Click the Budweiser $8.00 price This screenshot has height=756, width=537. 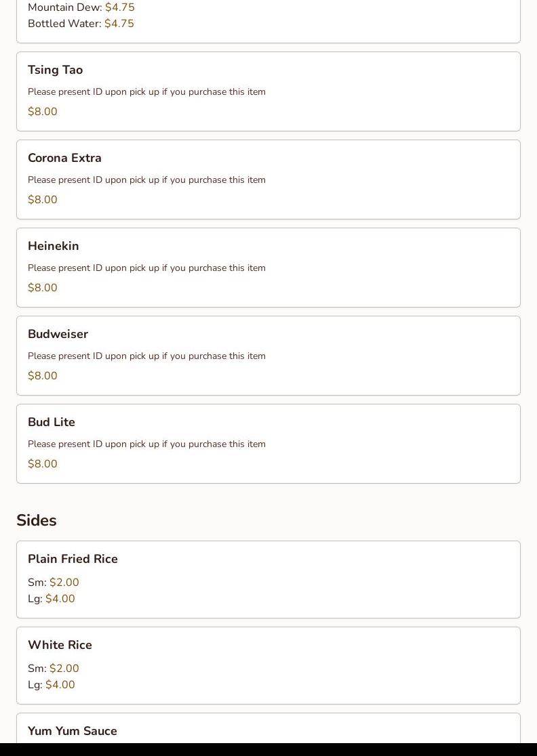tap(43, 376)
